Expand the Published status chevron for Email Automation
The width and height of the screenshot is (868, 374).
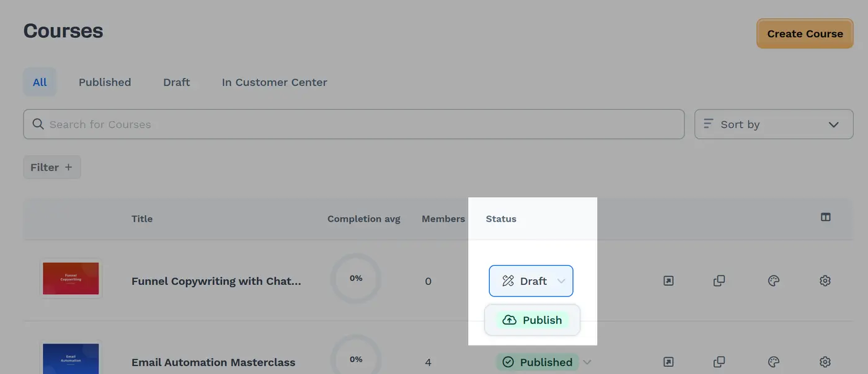587,362
